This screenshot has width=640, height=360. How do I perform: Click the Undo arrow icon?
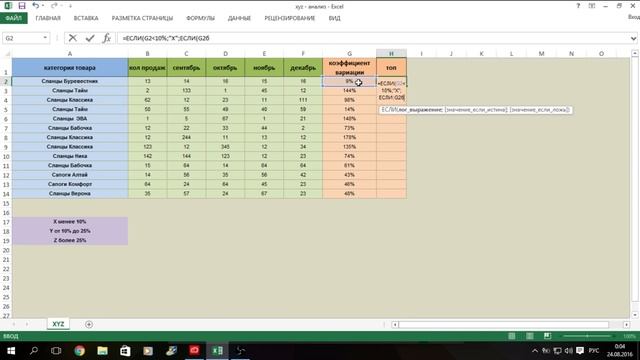pyautogui.click(x=36, y=6)
